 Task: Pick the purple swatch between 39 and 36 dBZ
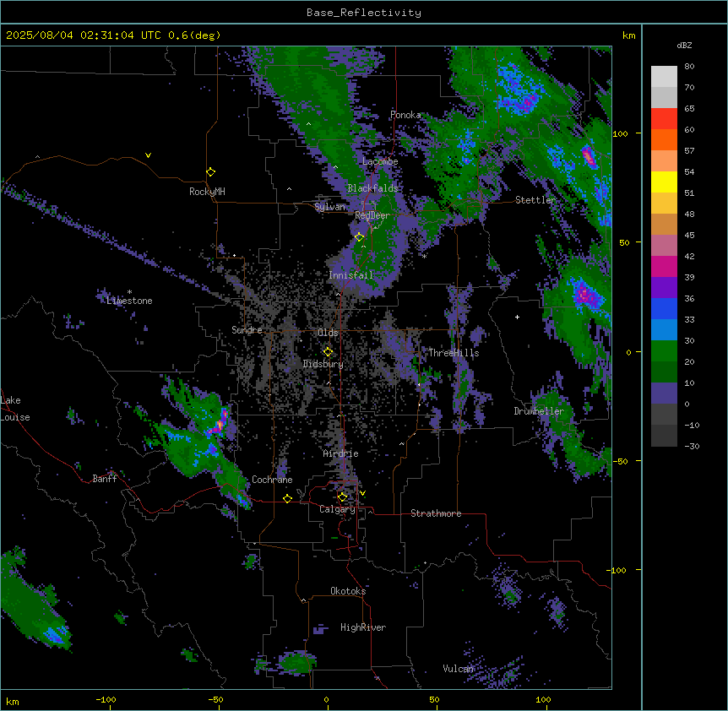click(x=664, y=288)
